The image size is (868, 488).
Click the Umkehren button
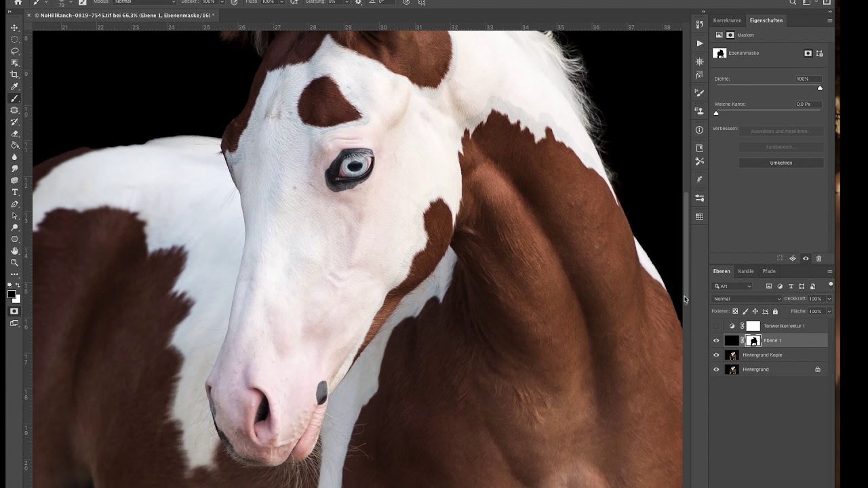[781, 163]
